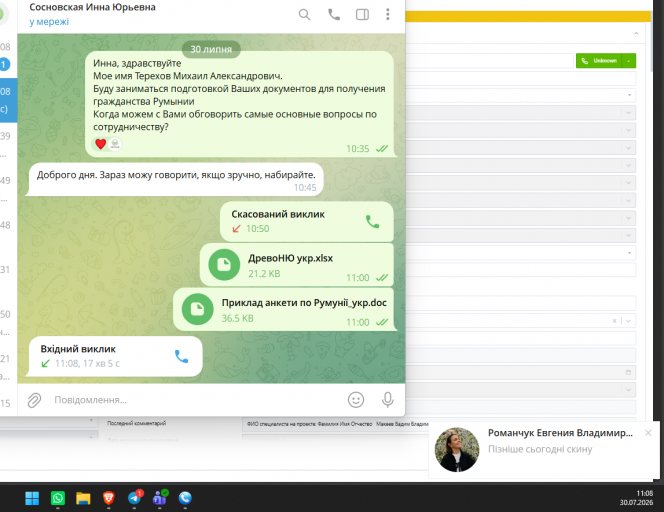Image resolution: width=664 pixels, height=512 pixels.
Task: Open the three-dot chat menu
Action: click(x=387, y=14)
